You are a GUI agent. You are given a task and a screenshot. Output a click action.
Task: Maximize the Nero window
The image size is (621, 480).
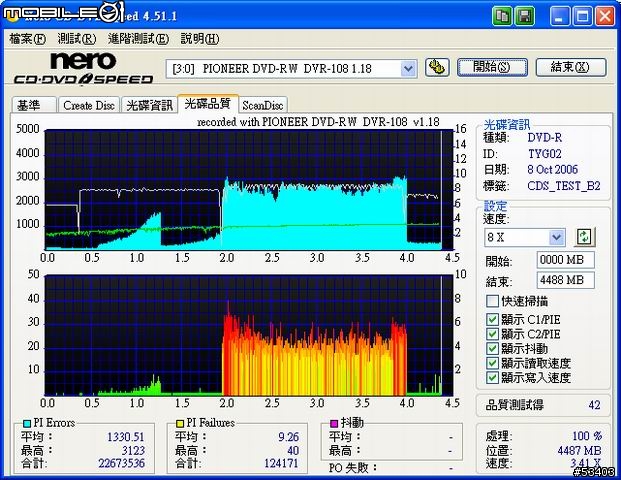(582, 16)
